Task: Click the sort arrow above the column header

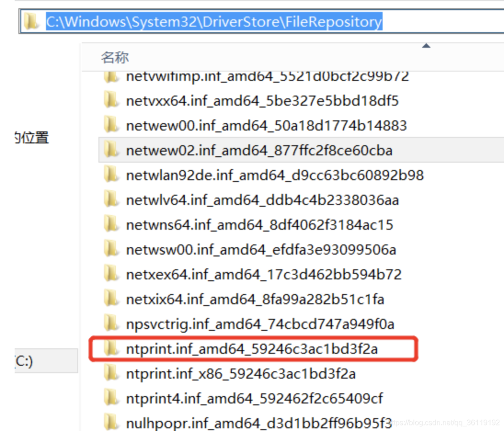Action: point(426,46)
